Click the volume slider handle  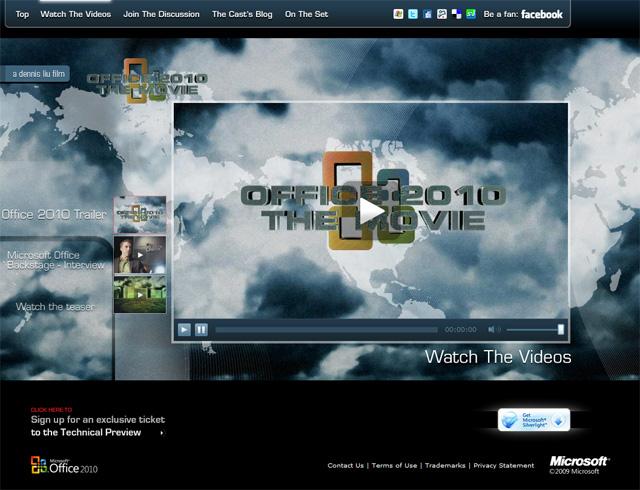[561, 329]
